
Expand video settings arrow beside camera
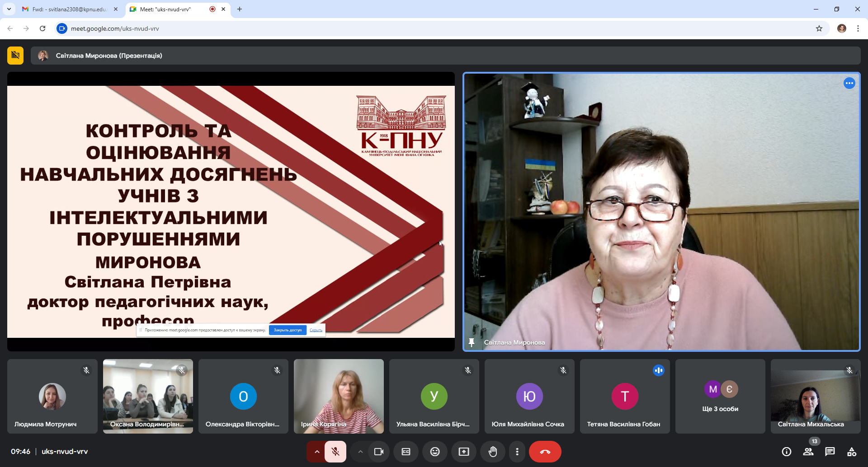coord(360,452)
